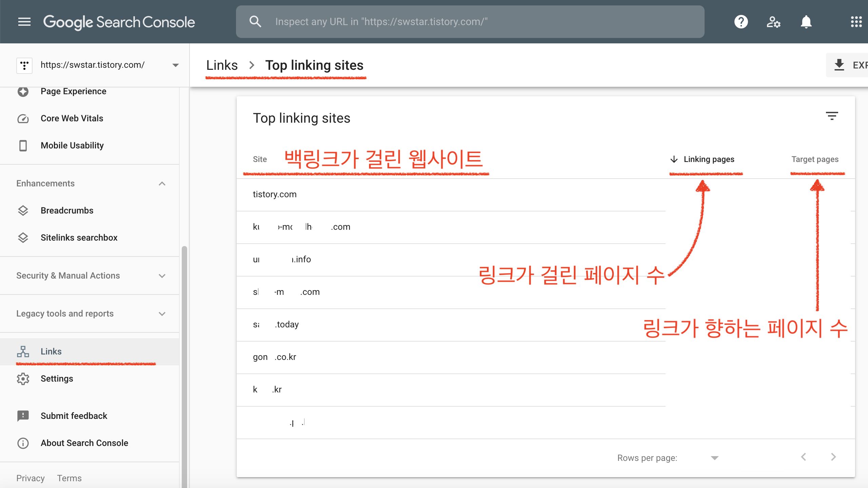Expand Legacy tools and reports section
This screenshot has height=488, width=868.
(162, 313)
